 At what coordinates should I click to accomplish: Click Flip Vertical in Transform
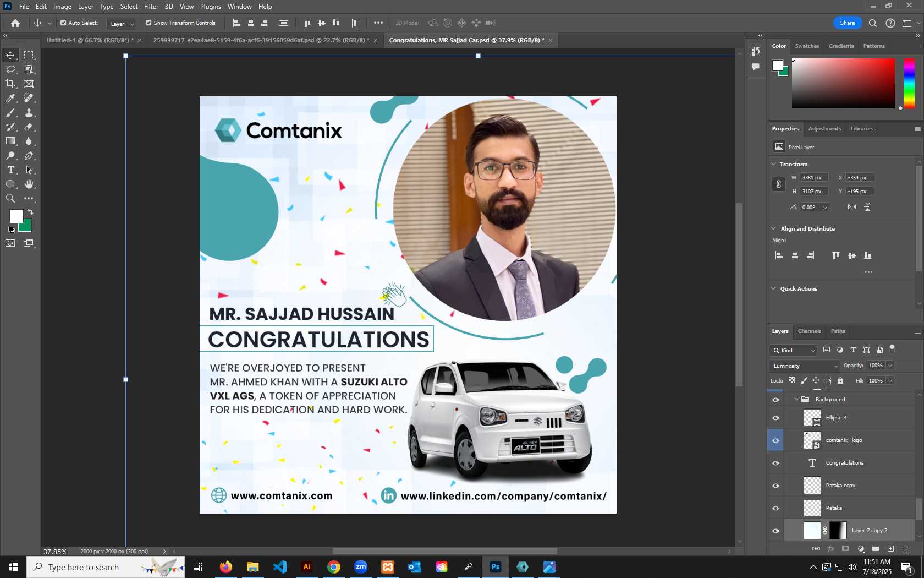tap(867, 207)
